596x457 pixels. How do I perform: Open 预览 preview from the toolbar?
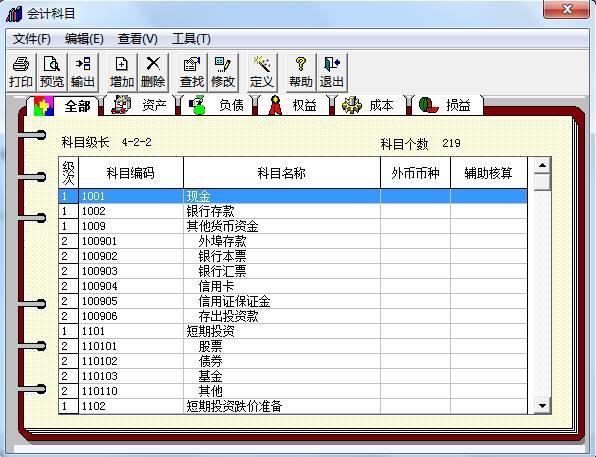pos(52,72)
